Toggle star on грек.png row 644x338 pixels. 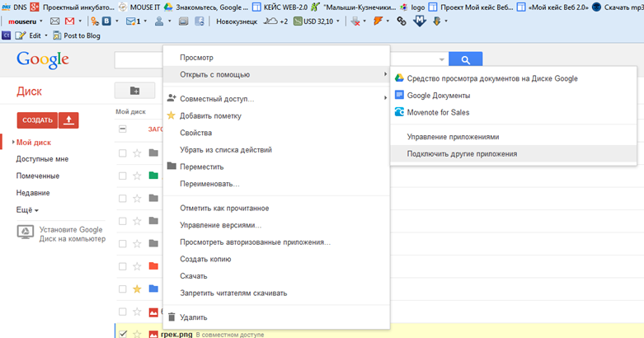(x=137, y=334)
